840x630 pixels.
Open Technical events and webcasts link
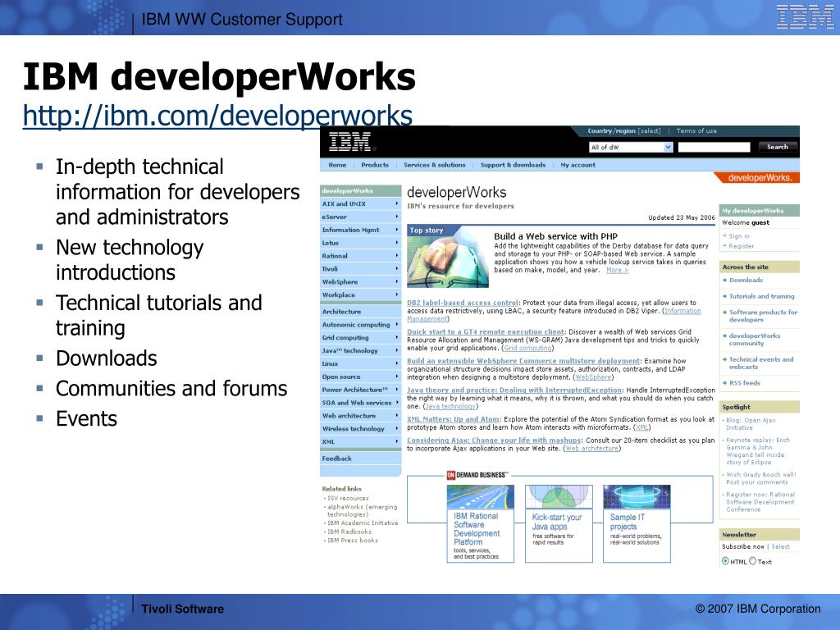pyautogui.click(x=760, y=363)
